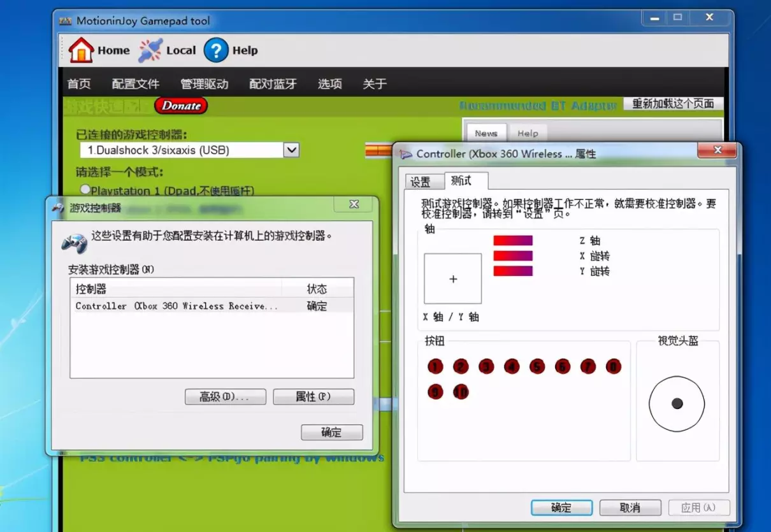Click button indicator 8 in test tab
Screen dimensions: 771x532
tap(613, 366)
